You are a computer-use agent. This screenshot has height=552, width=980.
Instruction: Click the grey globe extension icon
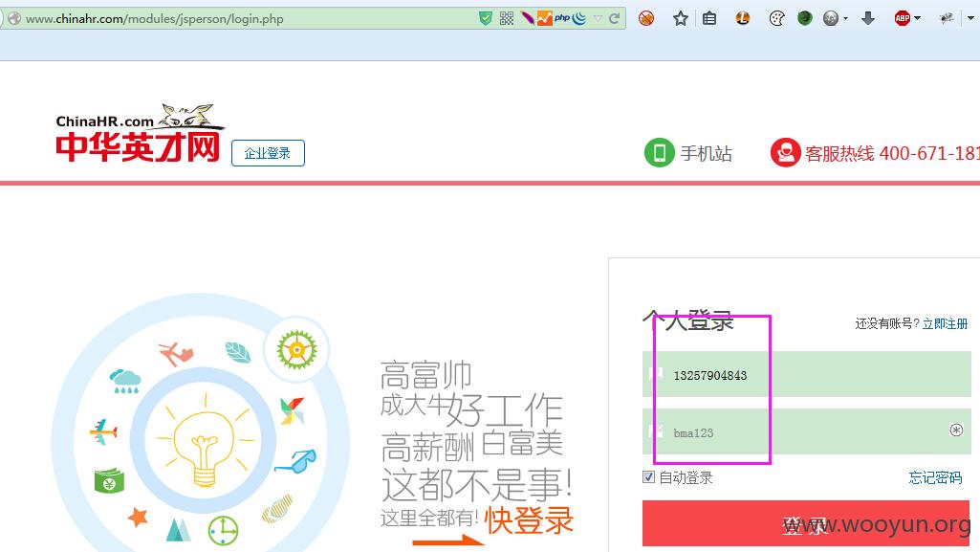pos(831,19)
